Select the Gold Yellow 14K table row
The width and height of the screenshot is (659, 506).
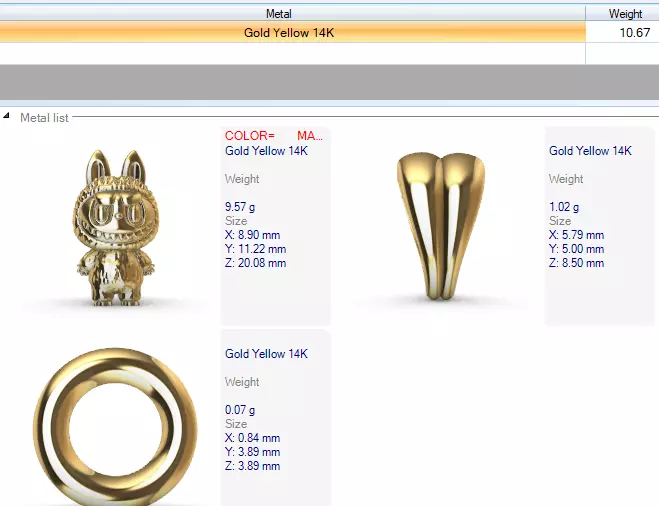tap(330, 32)
